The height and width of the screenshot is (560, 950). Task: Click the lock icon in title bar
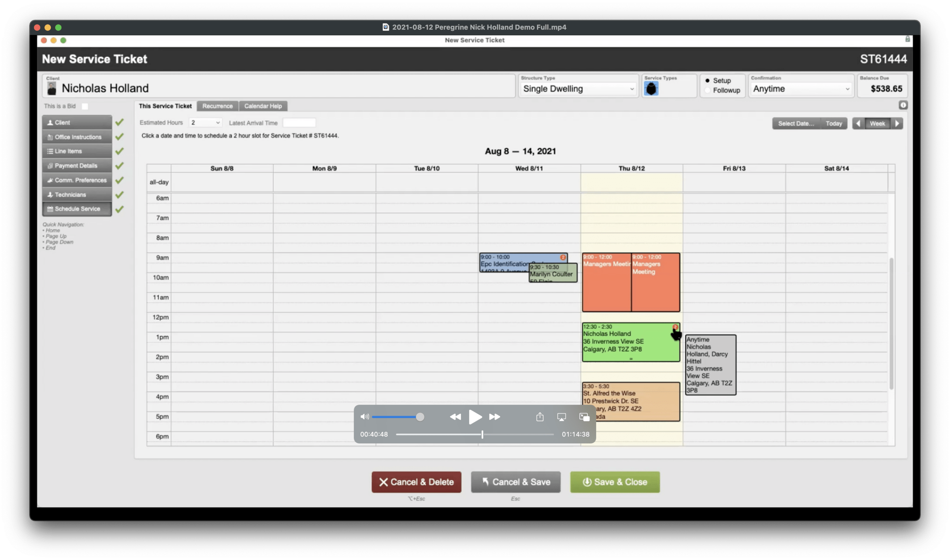pyautogui.click(x=907, y=39)
